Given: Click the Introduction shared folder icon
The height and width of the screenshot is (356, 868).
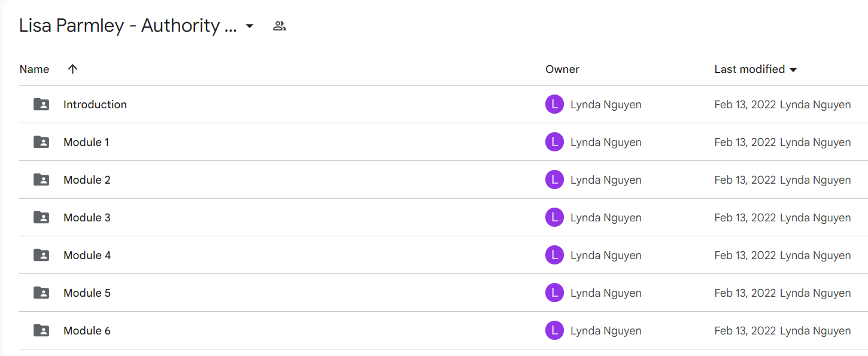Looking at the screenshot, I should (41, 104).
